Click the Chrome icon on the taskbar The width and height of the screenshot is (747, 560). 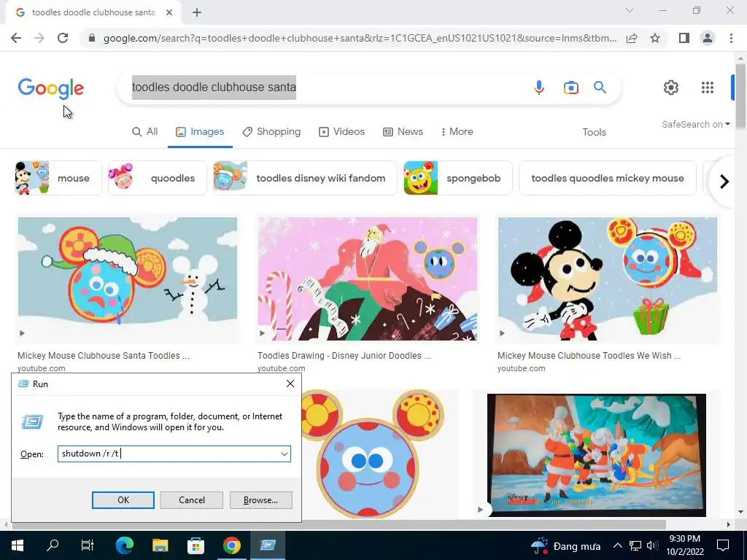click(x=231, y=545)
